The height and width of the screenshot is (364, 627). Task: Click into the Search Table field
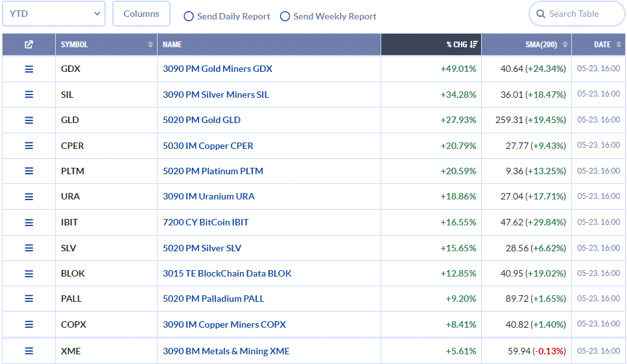tap(576, 14)
